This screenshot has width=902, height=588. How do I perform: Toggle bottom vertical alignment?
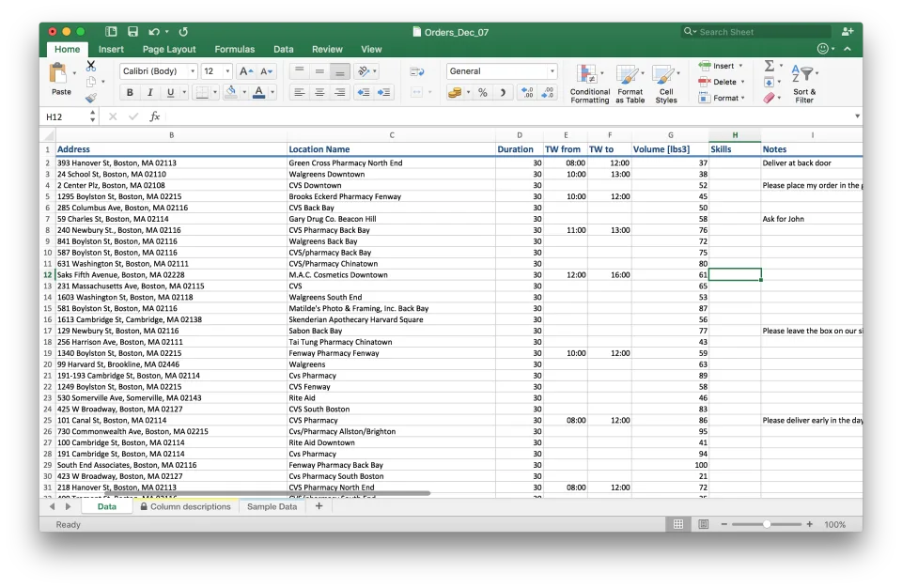tap(340, 71)
